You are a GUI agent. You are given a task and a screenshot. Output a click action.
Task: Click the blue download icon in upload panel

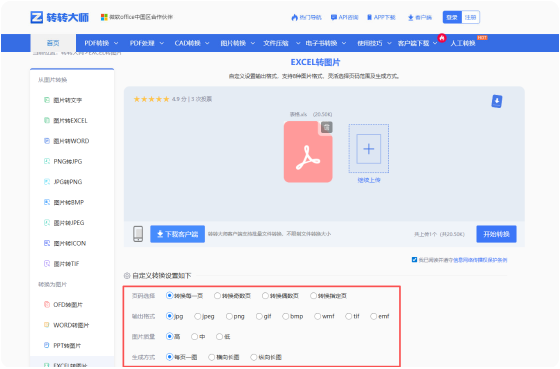[x=497, y=101]
